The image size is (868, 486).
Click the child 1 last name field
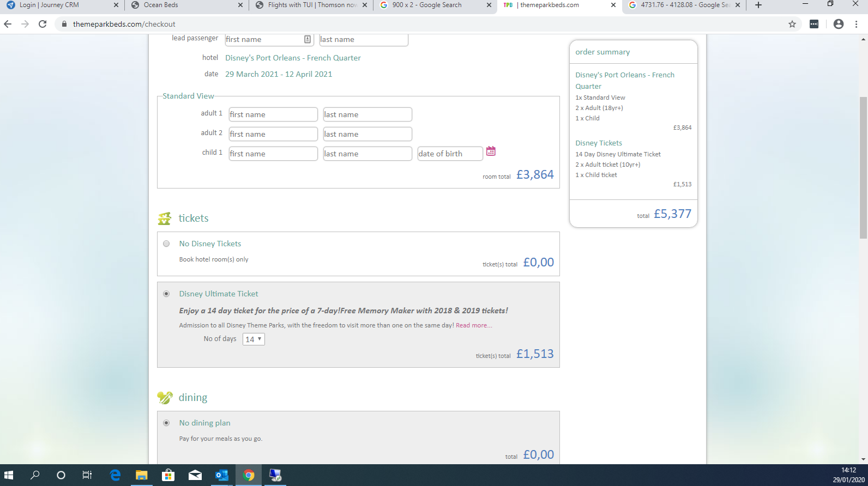pyautogui.click(x=367, y=154)
